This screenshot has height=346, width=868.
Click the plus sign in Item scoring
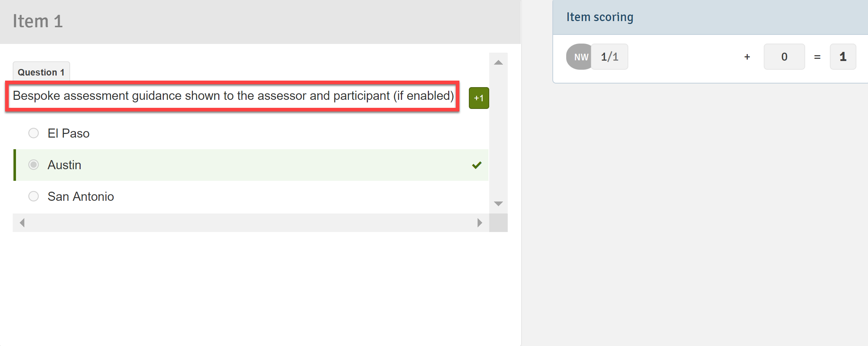tap(747, 57)
